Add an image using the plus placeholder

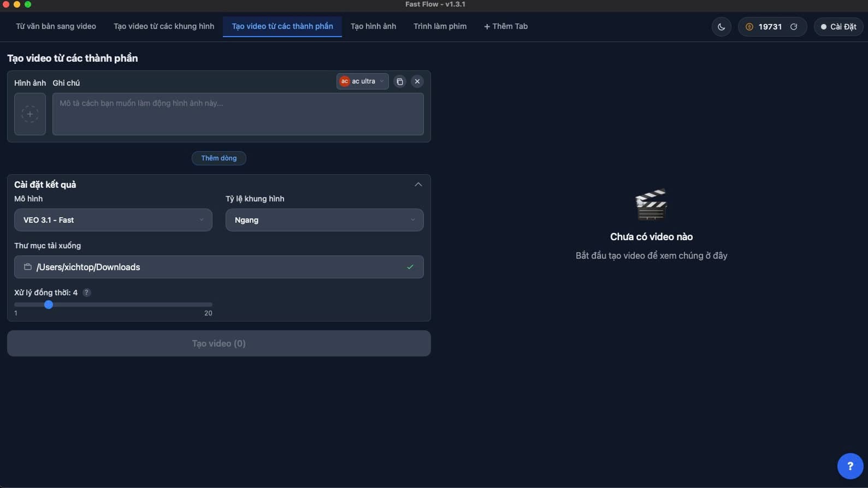[x=30, y=114]
